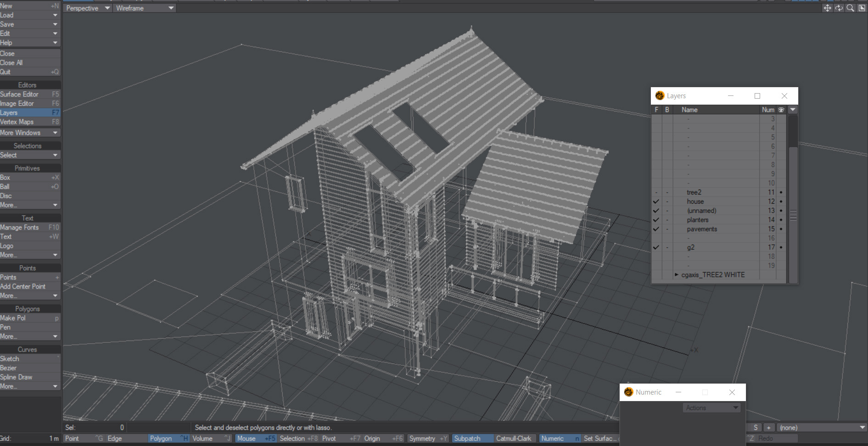The image size is (868, 446).
Task: Toggle Symmetry mode
Action: 428,438
